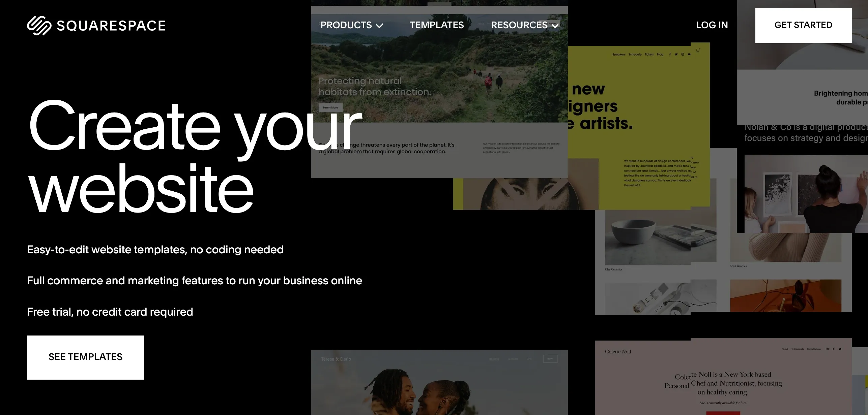Expand the Resources chevron arrow

pyautogui.click(x=555, y=26)
